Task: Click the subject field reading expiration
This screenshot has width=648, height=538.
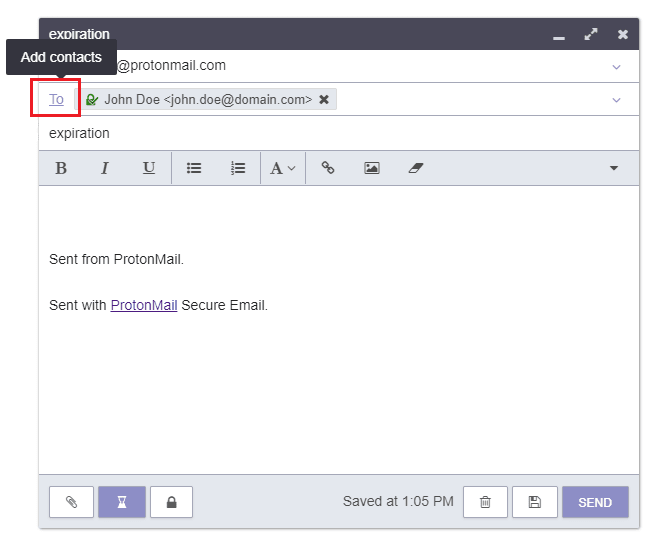Action: click(x=339, y=133)
